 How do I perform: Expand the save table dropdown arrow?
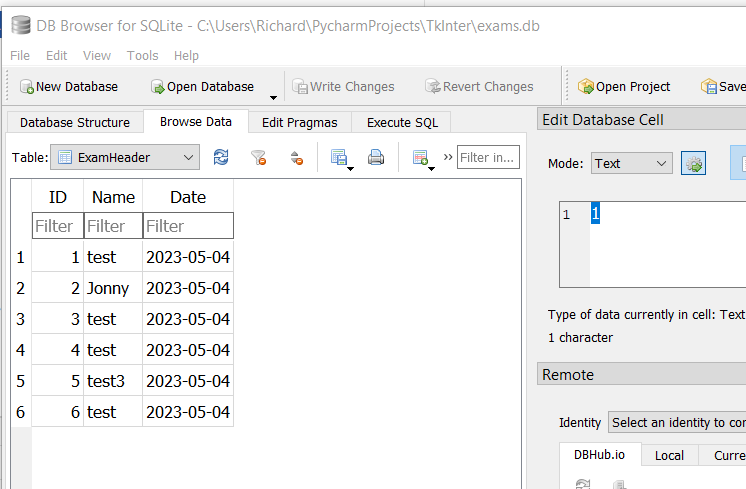[350, 169]
